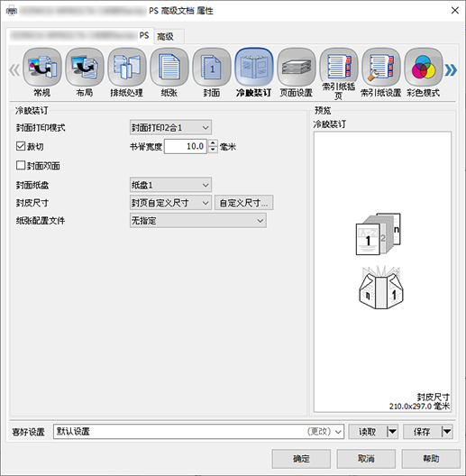
Task: Expand the 喜好设置 presets dropdown
Action: click(x=198, y=431)
